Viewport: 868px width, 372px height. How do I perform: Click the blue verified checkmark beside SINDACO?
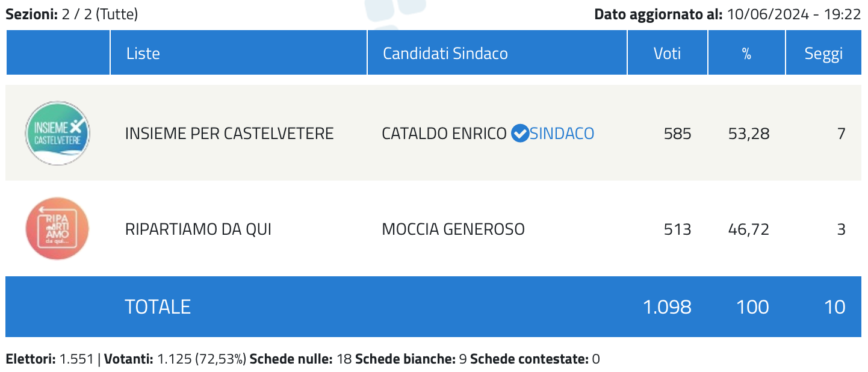519,133
